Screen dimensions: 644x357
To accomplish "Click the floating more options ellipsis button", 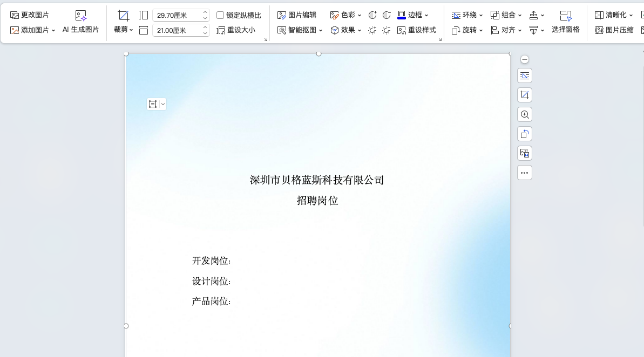I will (x=524, y=173).
